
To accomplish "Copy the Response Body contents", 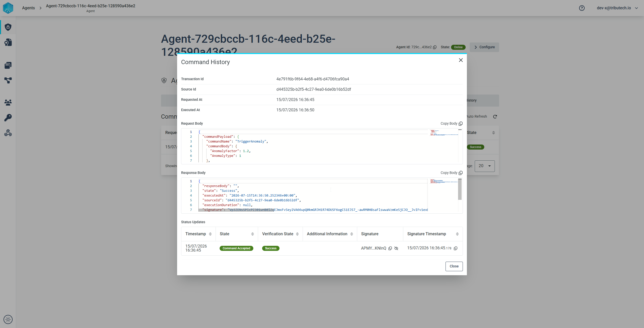I will tap(451, 173).
